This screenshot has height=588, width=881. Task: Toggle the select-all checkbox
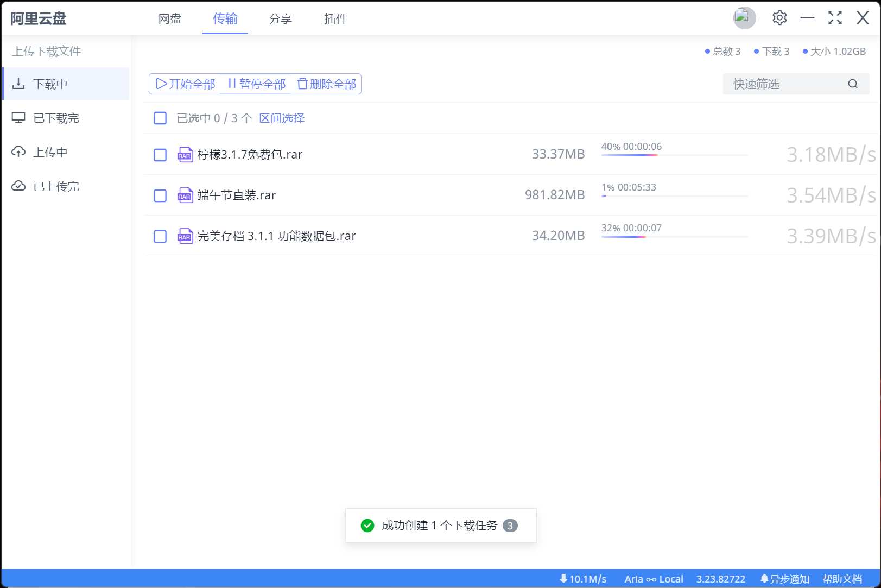(160, 118)
